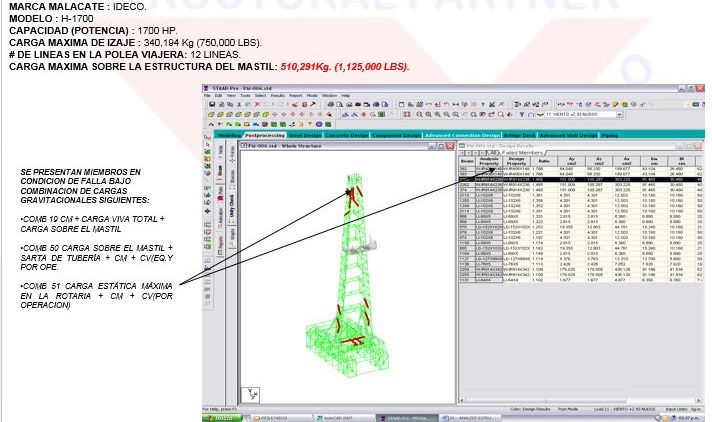The image size is (712, 422).
Task: Go to the Steel Design tab
Action: click(x=305, y=135)
